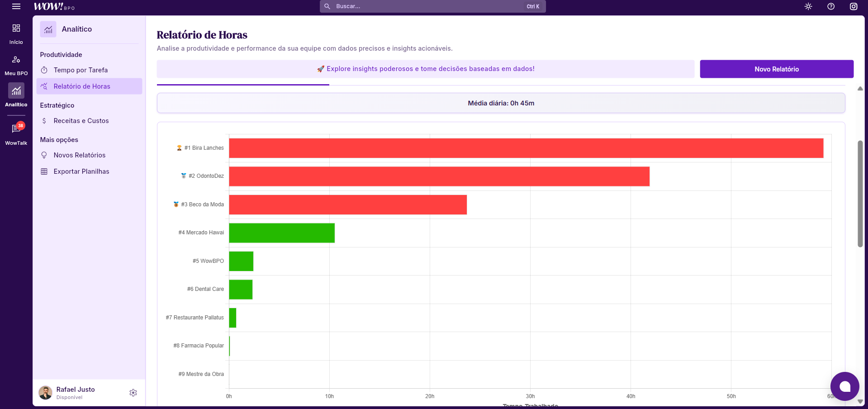This screenshot has width=868, height=409.
Task: Open floating chat bubble widget
Action: click(x=844, y=386)
